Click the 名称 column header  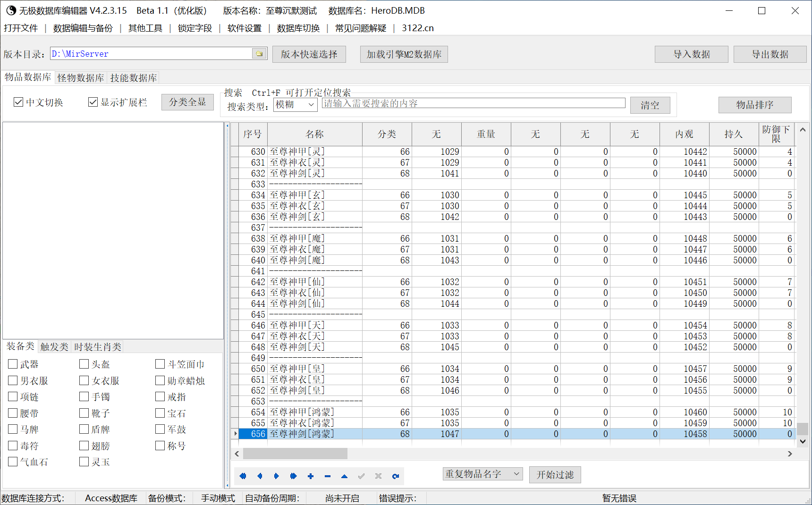tap(315, 135)
